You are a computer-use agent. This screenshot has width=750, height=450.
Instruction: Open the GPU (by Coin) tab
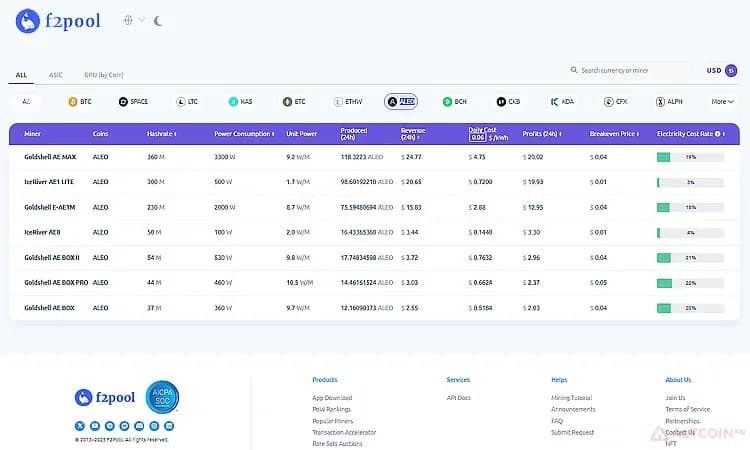[104, 75]
